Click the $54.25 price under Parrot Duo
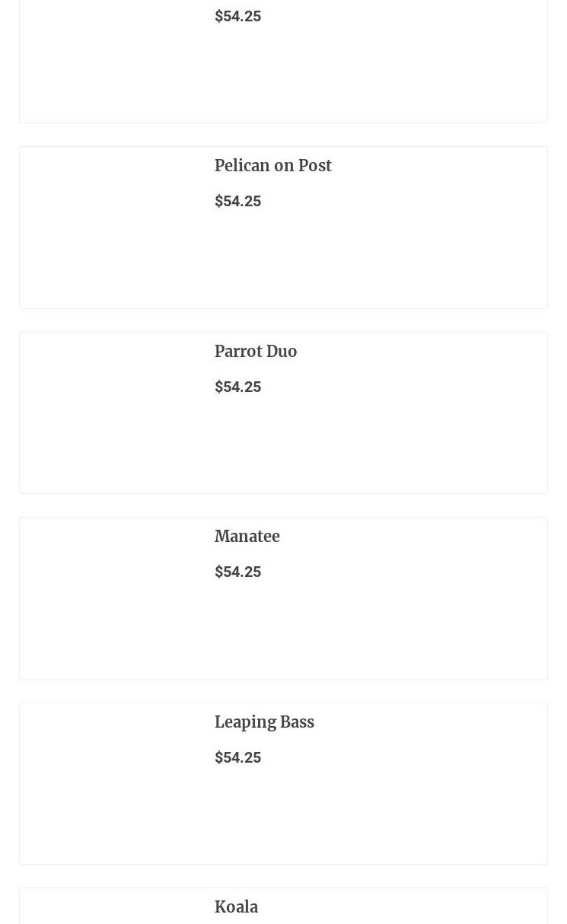This screenshot has width=567, height=924. [237, 387]
